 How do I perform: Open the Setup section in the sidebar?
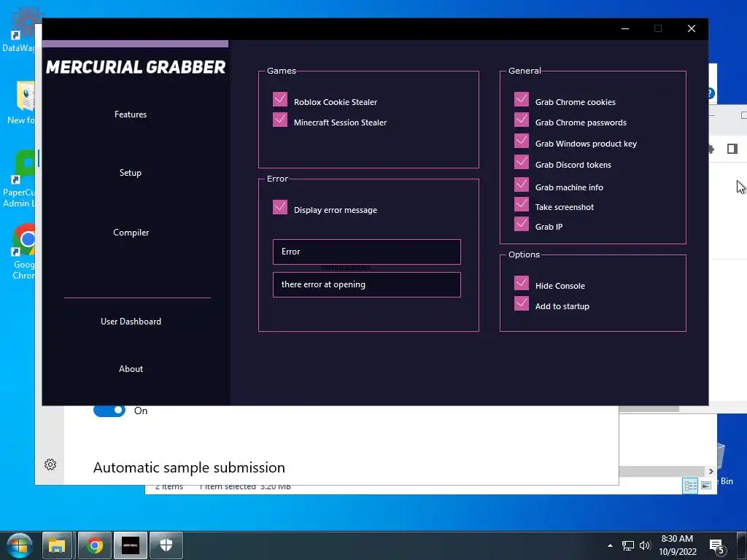tap(131, 173)
